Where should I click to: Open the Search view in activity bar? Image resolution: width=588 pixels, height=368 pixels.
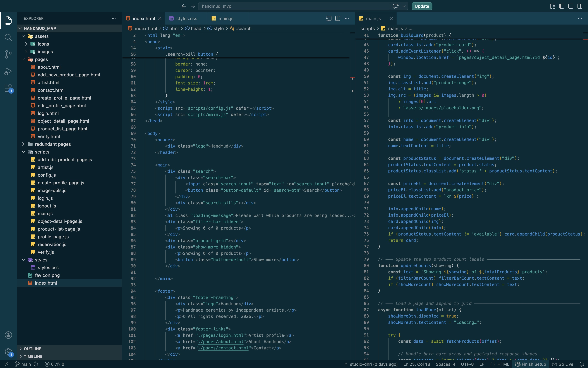point(8,38)
